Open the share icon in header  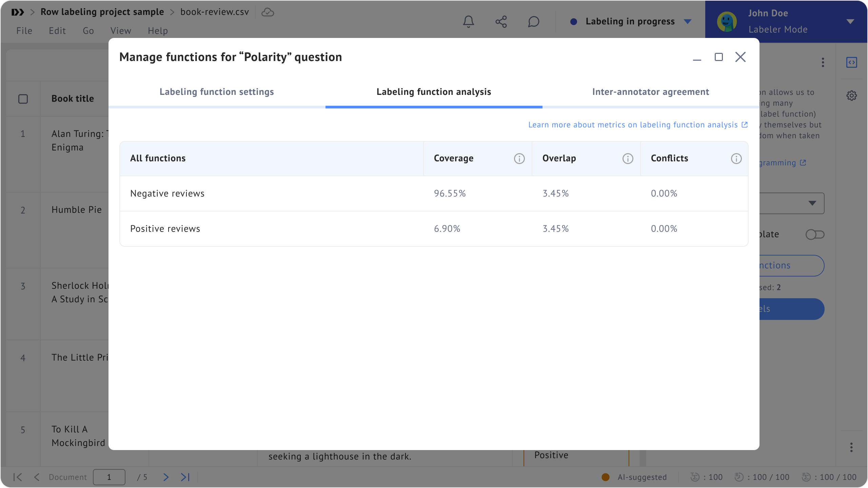point(501,22)
